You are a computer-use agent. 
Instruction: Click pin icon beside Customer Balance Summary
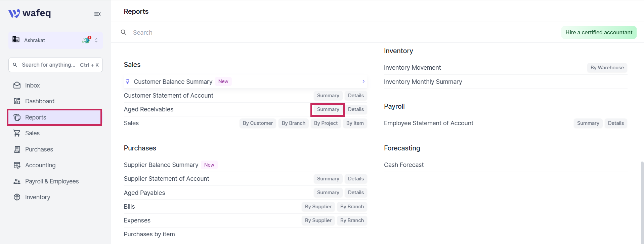(128, 81)
